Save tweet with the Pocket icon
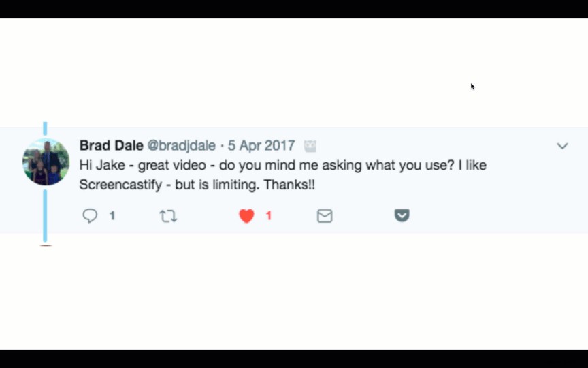The height and width of the screenshot is (368, 588). (x=402, y=215)
